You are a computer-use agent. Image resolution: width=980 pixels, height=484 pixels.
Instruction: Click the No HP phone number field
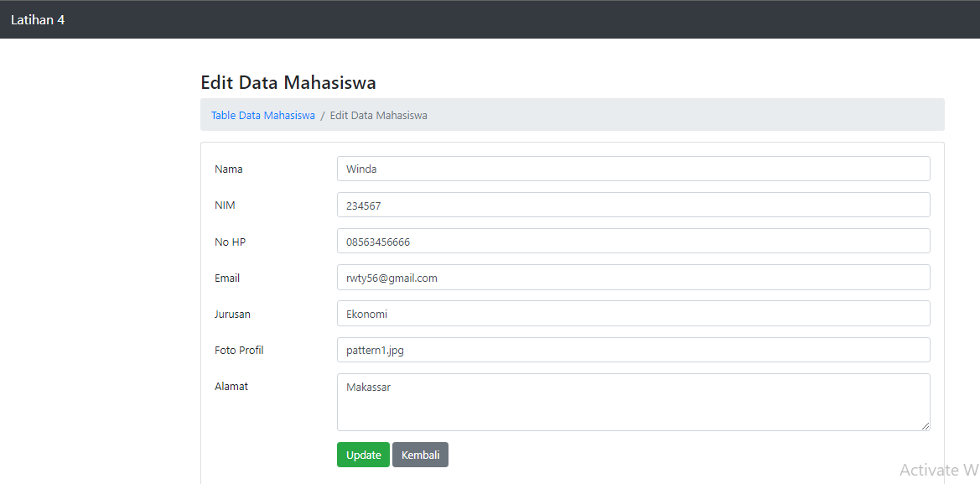(633, 241)
